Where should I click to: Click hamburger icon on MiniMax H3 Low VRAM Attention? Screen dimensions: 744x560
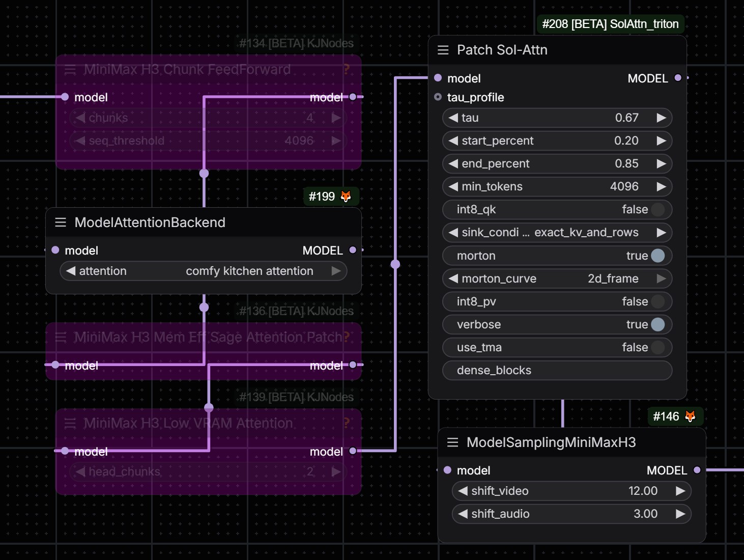coord(70,423)
